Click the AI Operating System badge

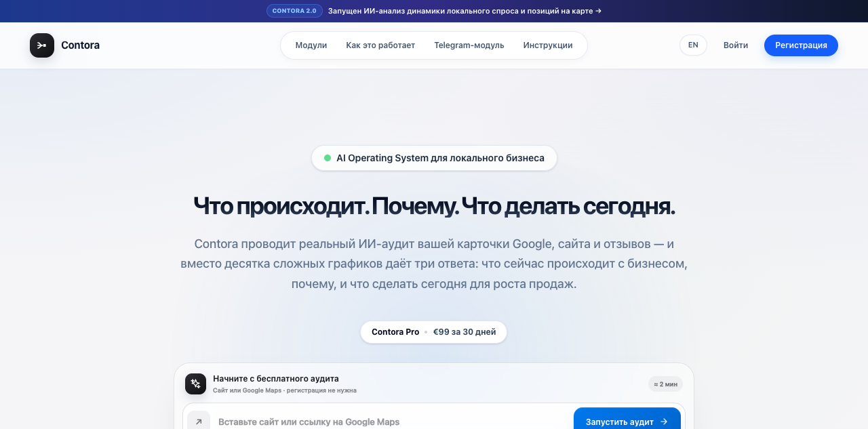click(x=434, y=158)
